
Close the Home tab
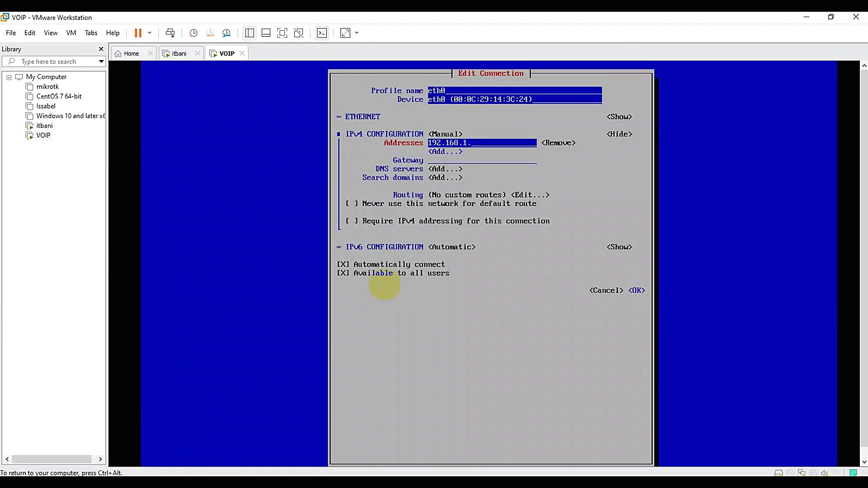click(150, 53)
